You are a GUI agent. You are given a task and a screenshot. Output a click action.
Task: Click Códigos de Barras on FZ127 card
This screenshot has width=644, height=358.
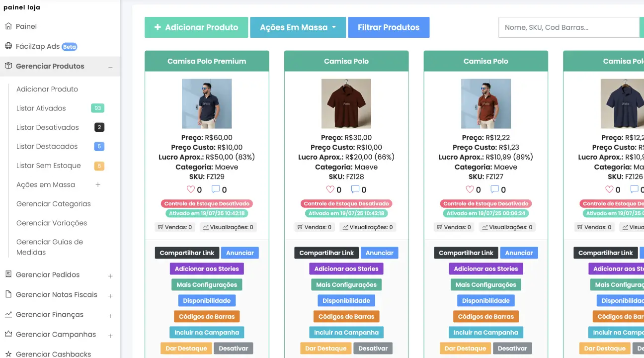486,316
